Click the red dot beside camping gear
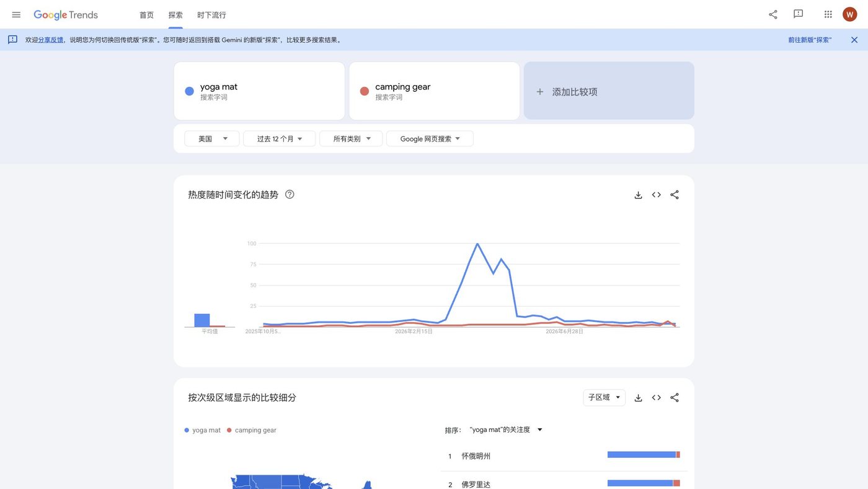 click(x=365, y=91)
